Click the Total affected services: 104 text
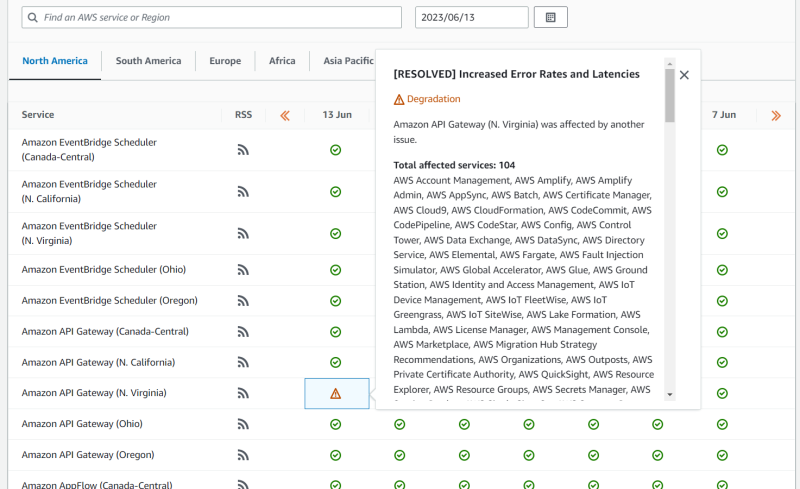800x489 pixels. tap(454, 165)
